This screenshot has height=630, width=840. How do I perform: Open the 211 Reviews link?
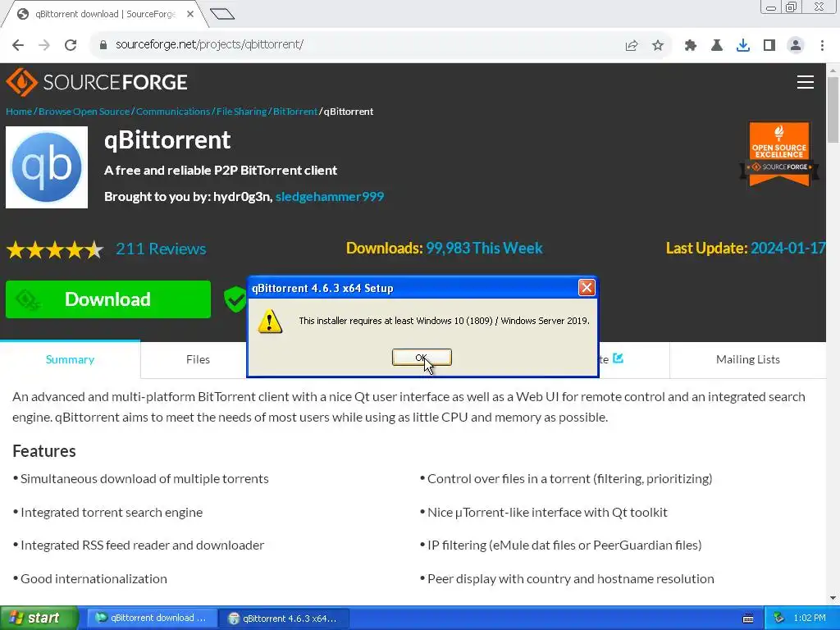(161, 249)
